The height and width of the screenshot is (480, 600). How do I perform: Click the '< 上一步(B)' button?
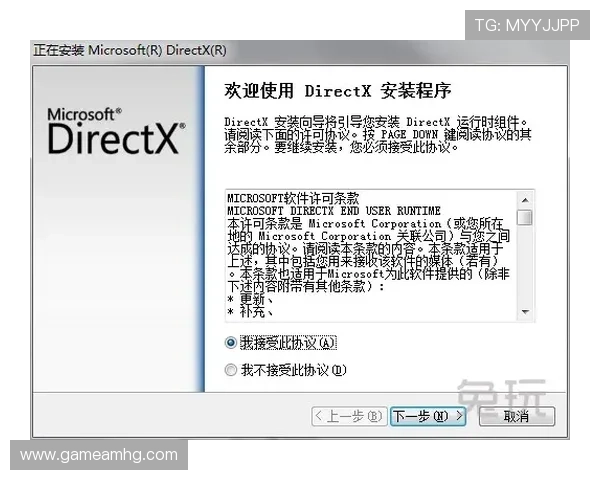pos(349,416)
